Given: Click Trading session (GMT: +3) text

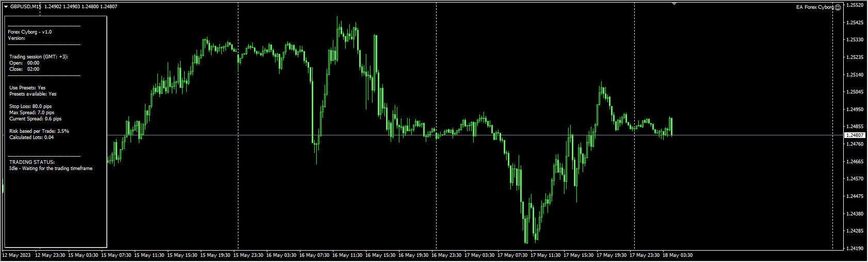Looking at the screenshot, I should tap(39, 57).
